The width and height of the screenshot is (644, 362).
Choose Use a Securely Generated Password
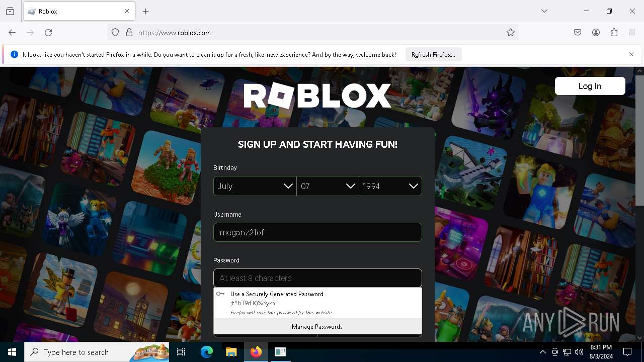(317, 303)
